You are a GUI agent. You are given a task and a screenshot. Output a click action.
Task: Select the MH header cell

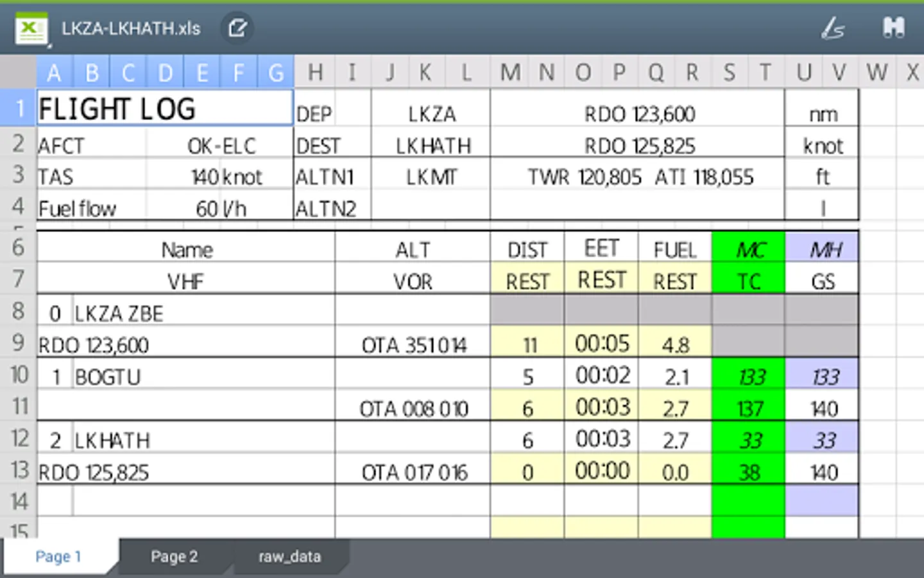click(x=822, y=248)
